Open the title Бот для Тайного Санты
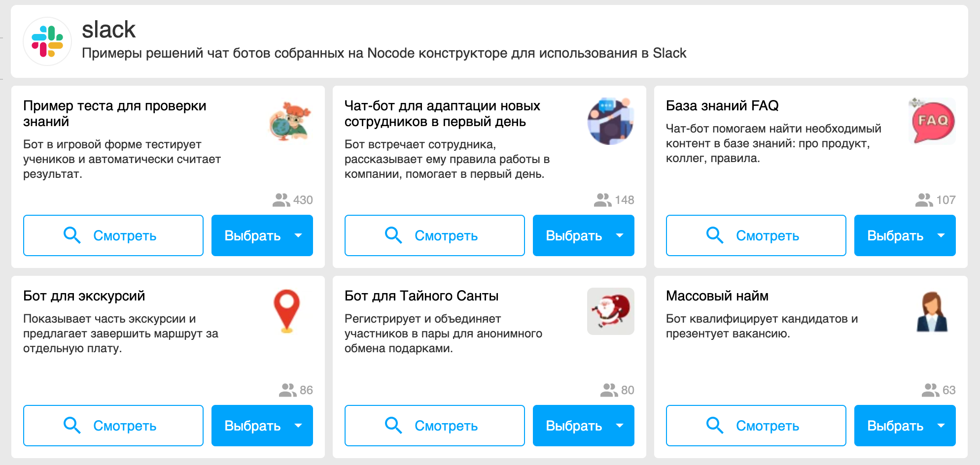Image resolution: width=980 pixels, height=465 pixels. 421,296
